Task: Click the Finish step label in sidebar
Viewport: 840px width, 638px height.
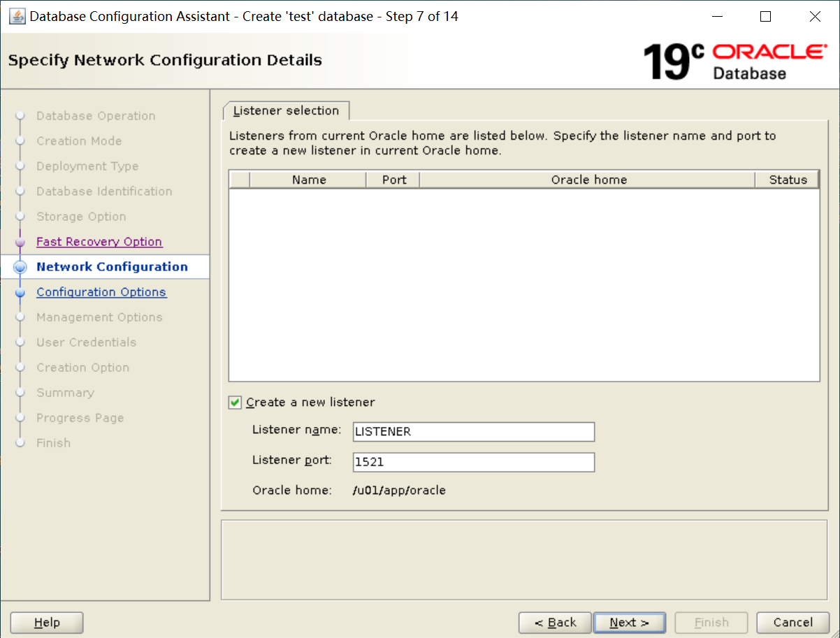Action: (x=53, y=443)
